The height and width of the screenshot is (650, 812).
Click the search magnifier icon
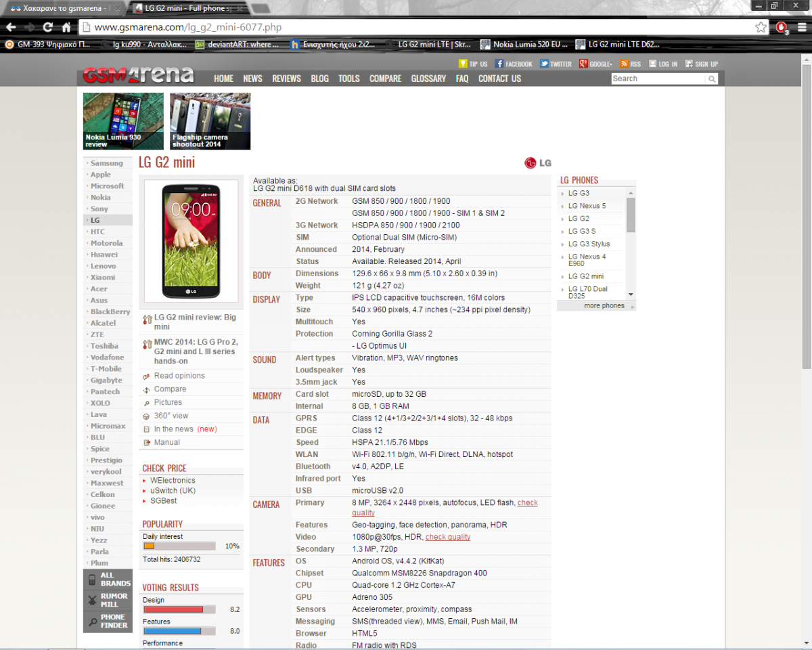point(712,79)
